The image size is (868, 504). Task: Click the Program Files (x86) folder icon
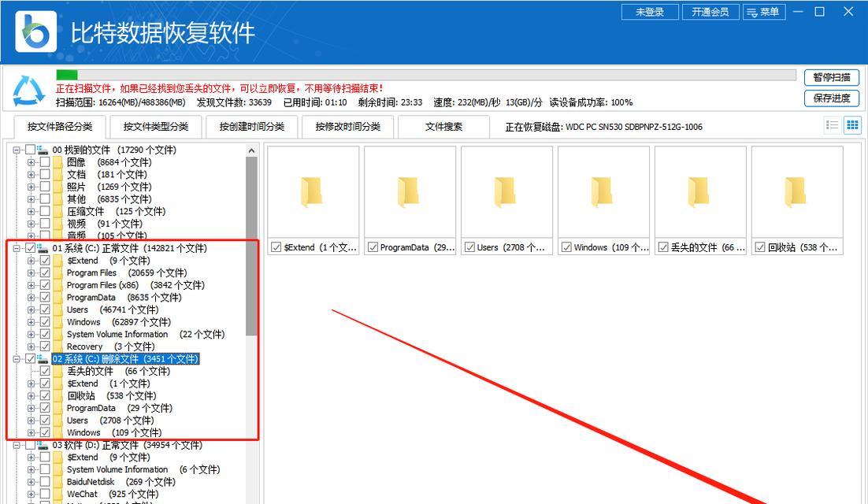tap(58, 285)
